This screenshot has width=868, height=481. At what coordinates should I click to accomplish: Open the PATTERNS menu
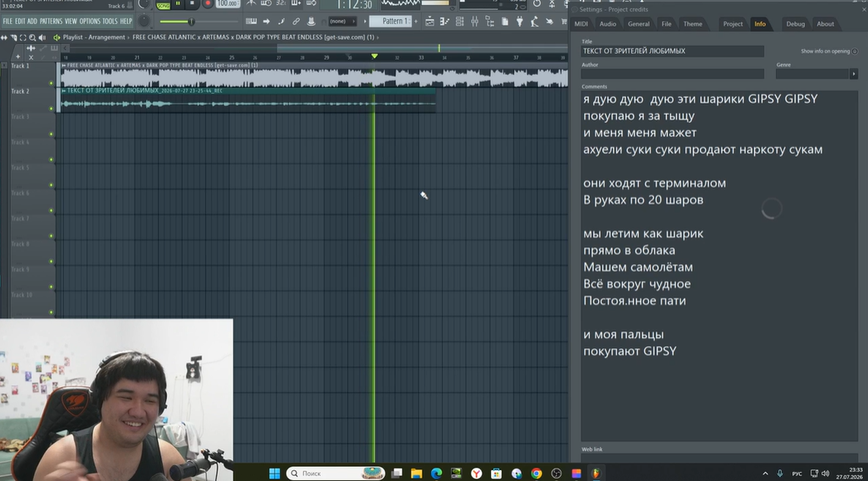point(51,21)
